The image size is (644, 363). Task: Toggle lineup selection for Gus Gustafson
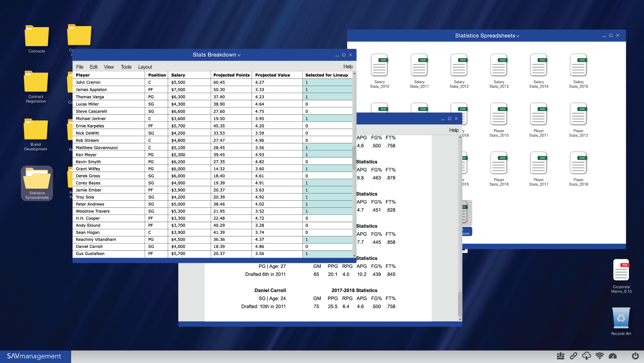(x=327, y=254)
